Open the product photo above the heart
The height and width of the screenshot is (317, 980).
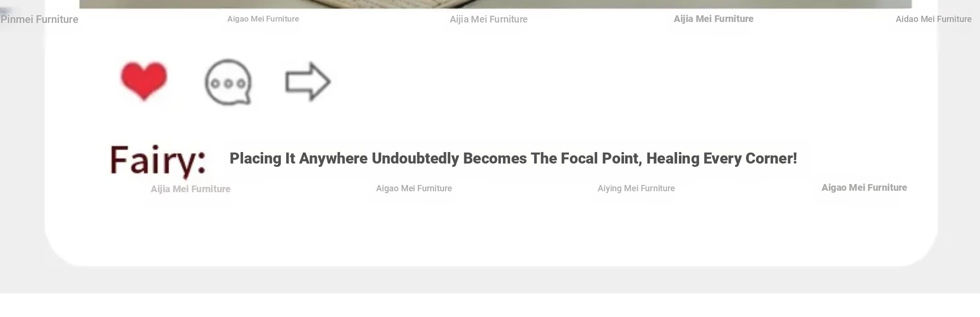click(495, 4)
